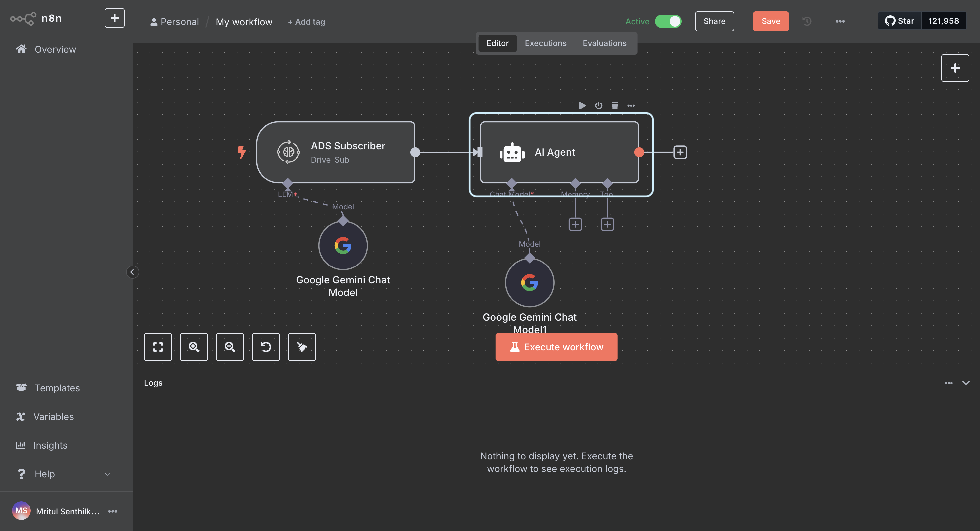
Task: Open the Logs panel options menu
Action: tap(948, 383)
